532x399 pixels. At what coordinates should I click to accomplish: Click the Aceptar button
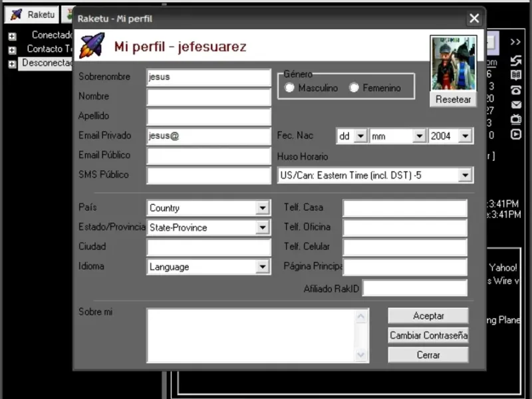coord(428,316)
